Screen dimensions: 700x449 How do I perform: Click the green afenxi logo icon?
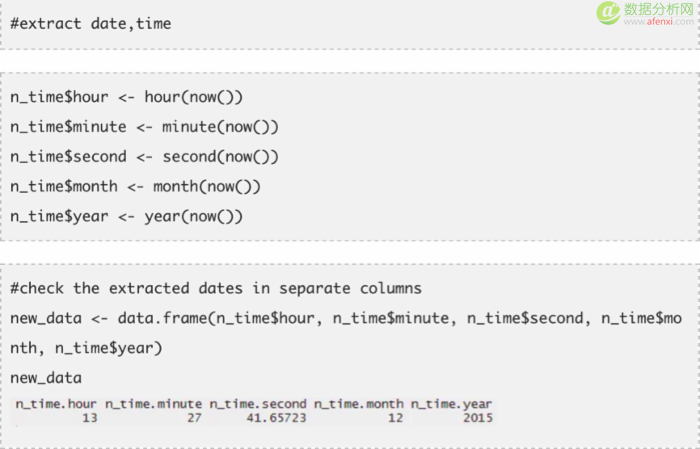pos(608,12)
